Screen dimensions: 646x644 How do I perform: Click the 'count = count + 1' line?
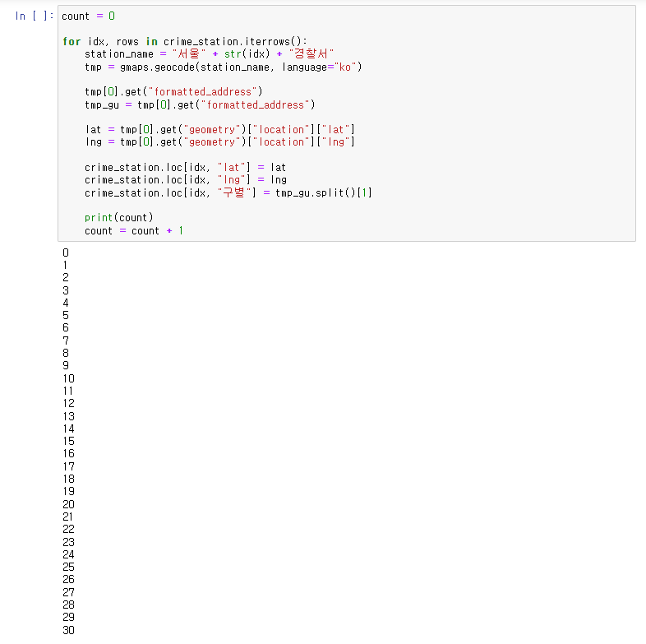[134, 230]
